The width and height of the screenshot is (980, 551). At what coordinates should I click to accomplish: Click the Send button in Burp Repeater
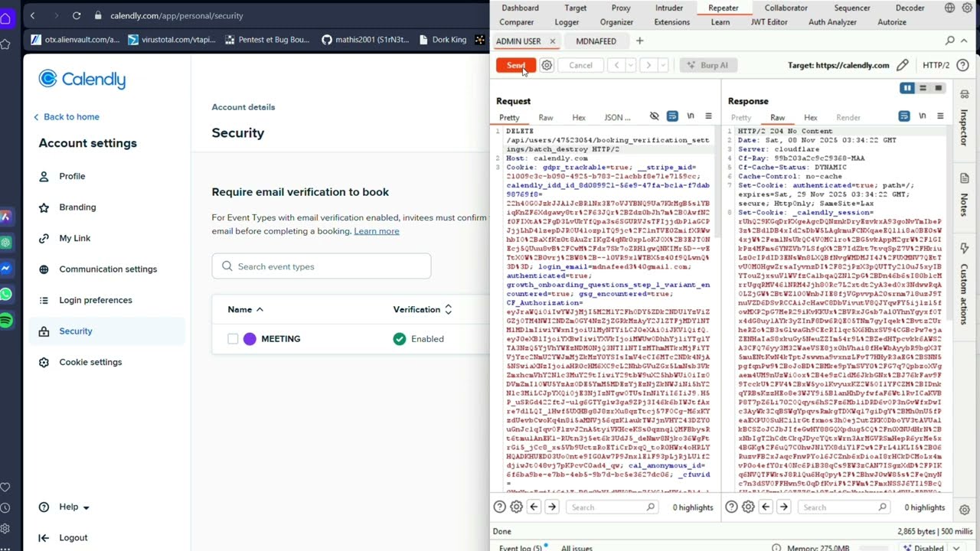515,65
